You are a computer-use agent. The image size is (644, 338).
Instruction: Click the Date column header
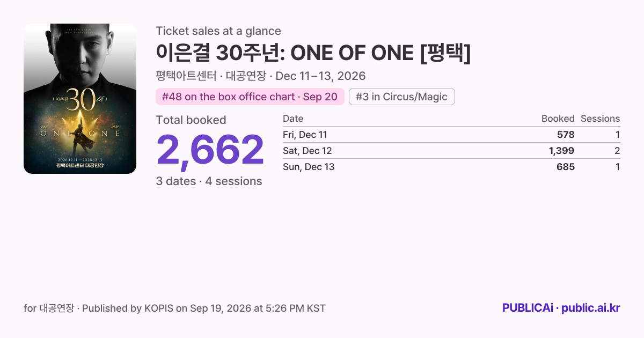293,119
